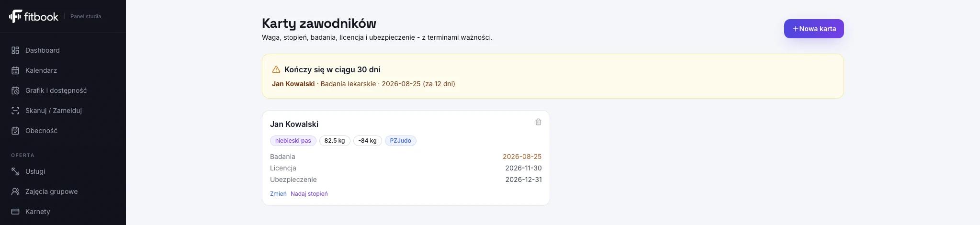The image size is (980, 225).
Task: Click the Zmień link on card
Action: click(x=278, y=194)
